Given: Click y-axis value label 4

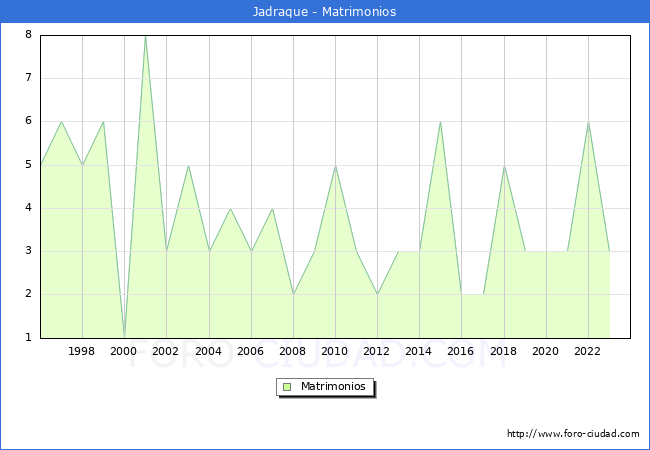Looking at the screenshot, I should point(28,208).
